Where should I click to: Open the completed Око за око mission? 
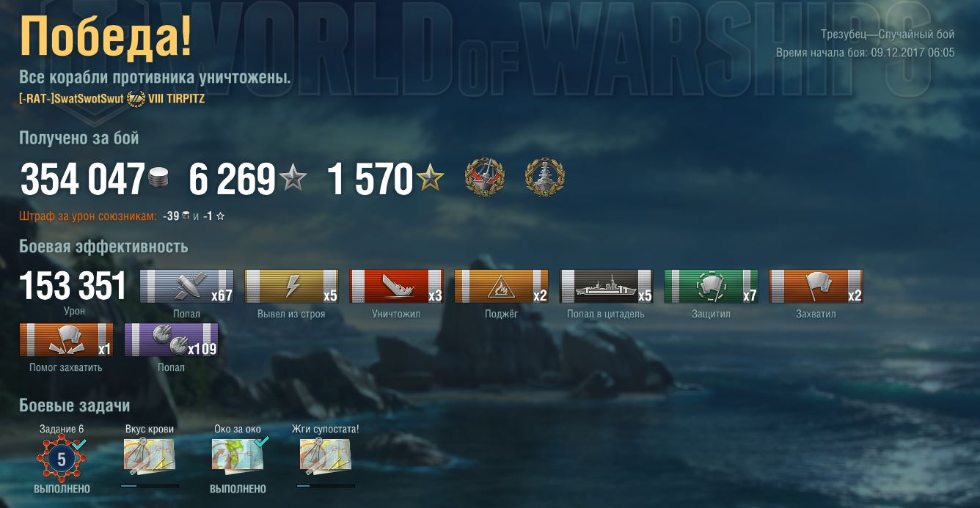coord(238,455)
